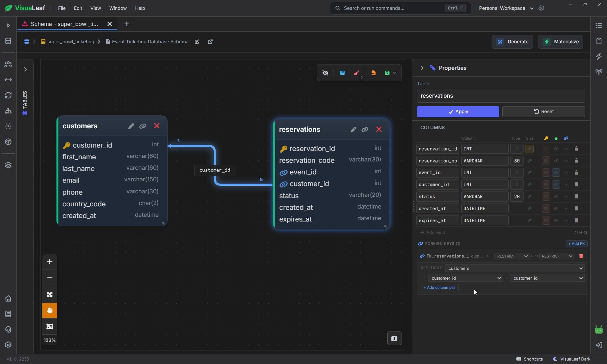Click the table name field reservations
Image resolution: width=607 pixels, height=364 pixels.
pos(501,96)
